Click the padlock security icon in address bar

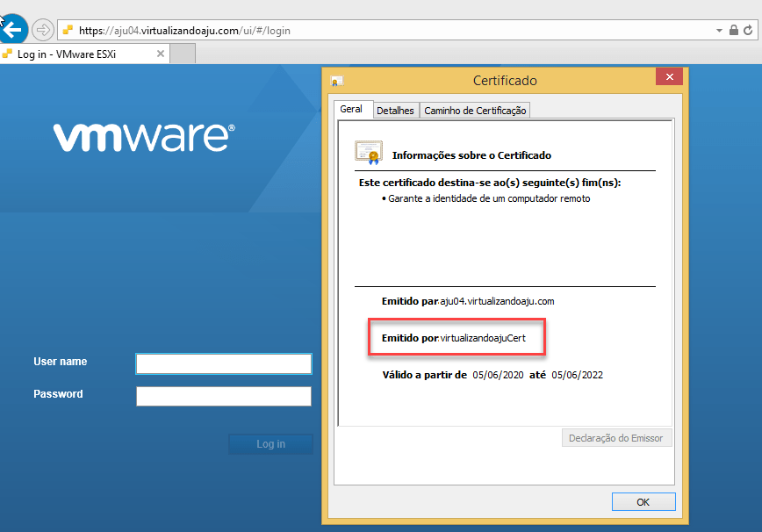coord(734,31)
